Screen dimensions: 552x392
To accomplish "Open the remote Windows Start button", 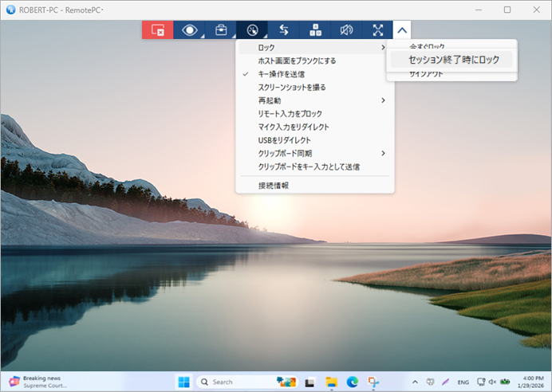I will tap(183, 382).
